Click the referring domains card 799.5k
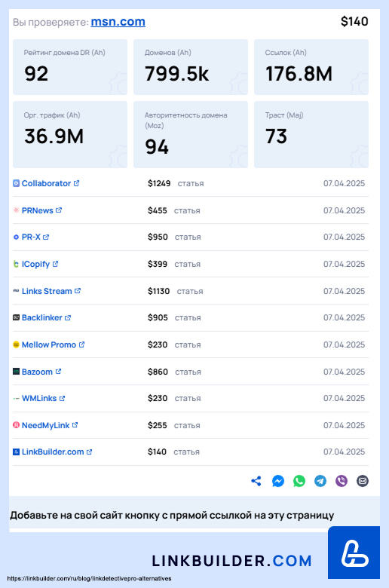Viewport: 389px width, 588px height. pos(191,67)
